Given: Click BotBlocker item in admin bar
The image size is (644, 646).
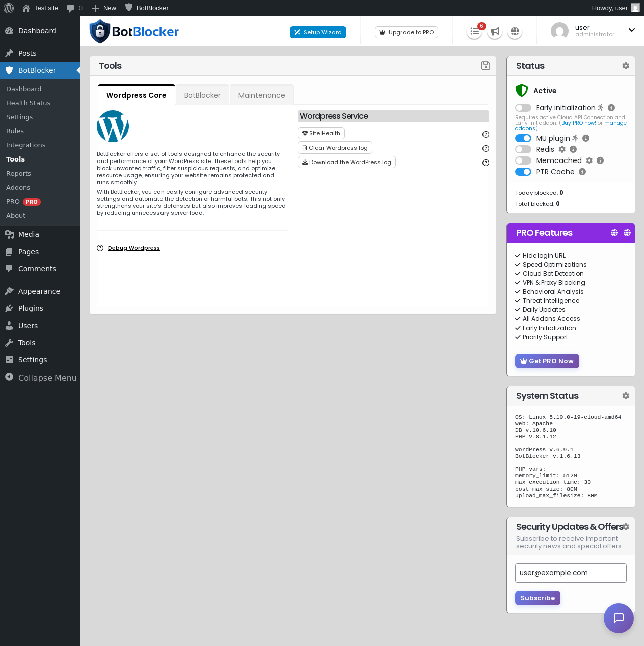Looking at the screenshot, I should [147, 8].
